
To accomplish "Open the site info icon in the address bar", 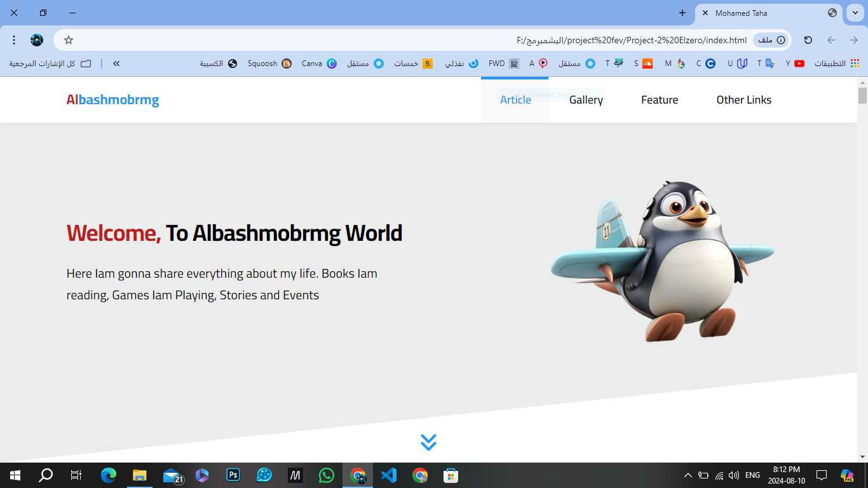I will pos(781,40).
